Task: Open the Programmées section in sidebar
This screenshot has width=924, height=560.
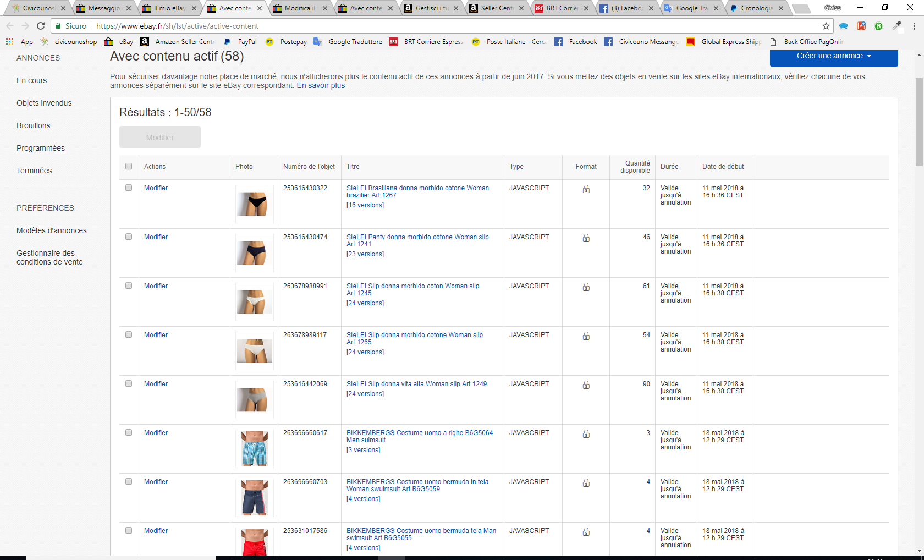Action: pyautogui.click(x=41, y=148)
